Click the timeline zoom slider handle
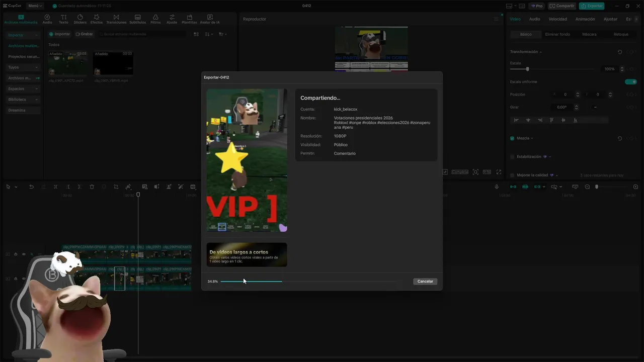Viewport: 644px width, 362px height. tap(597, 187)
